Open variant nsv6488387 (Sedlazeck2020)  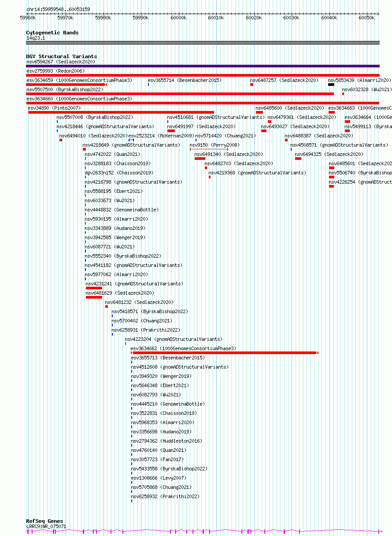(x=319, y=136)
